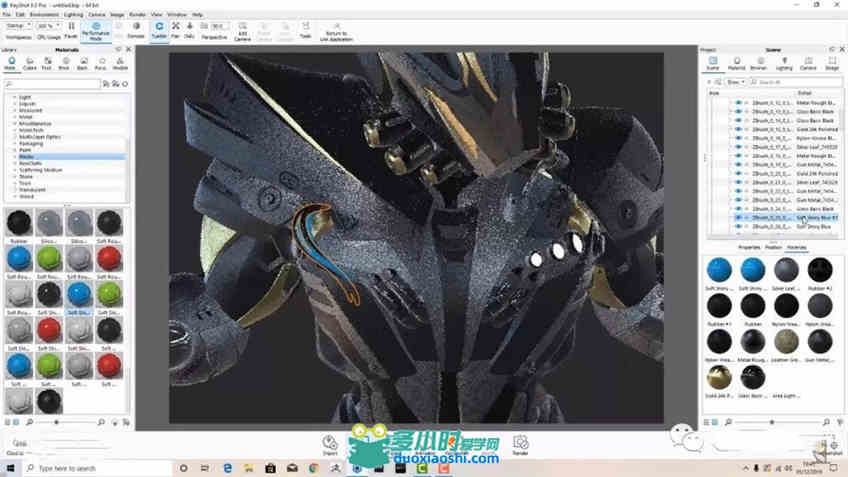
Task: Toggle visibility of the last Glass Basic Black part
Action: pyautogui.click(x=738, y=209)
